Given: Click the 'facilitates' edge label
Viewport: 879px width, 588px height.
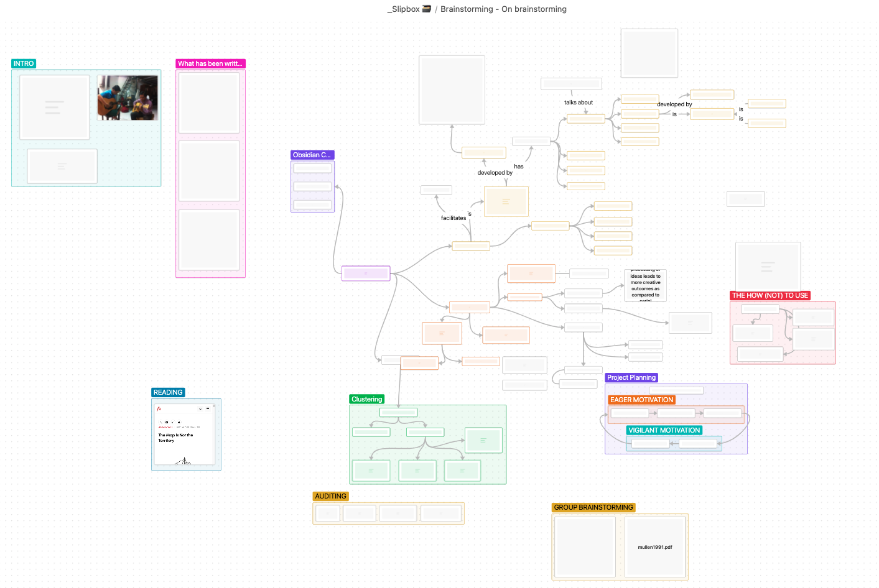Looking at the screenshot, I should point(453,218).
